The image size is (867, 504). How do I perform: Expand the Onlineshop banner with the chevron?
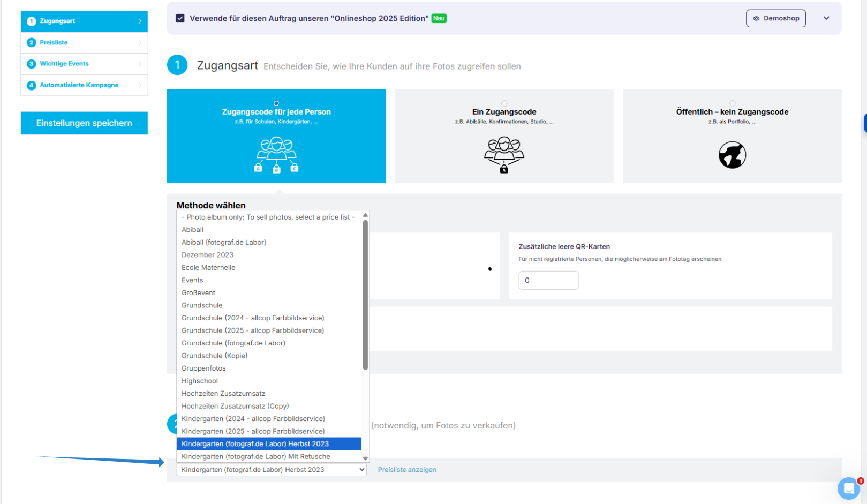[826, 18]
